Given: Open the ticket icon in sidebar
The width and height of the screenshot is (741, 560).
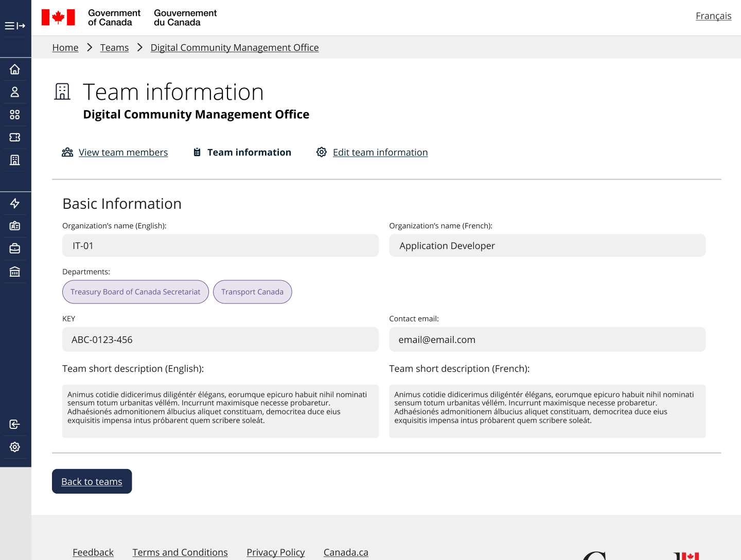Looking at the screenshot, I should tap(15, 137).
